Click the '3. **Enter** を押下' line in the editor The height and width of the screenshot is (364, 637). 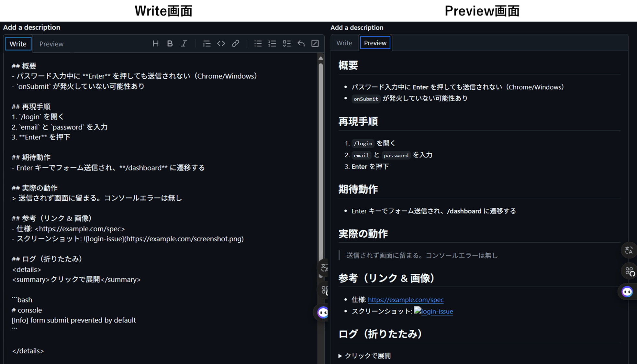click(41, 137)
